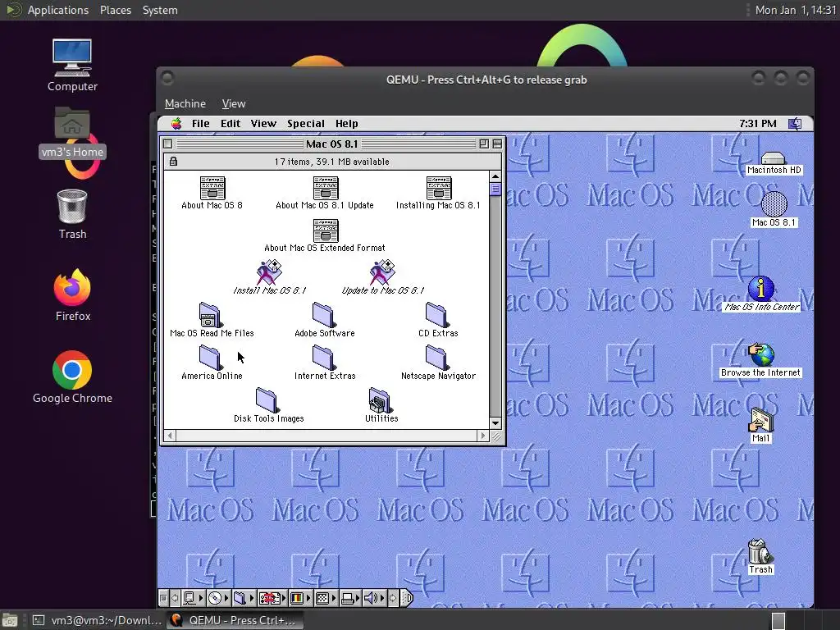Select the Macintosh HD drive icon
Viewport: 840px width, 630px height.
tap(774, 163)
